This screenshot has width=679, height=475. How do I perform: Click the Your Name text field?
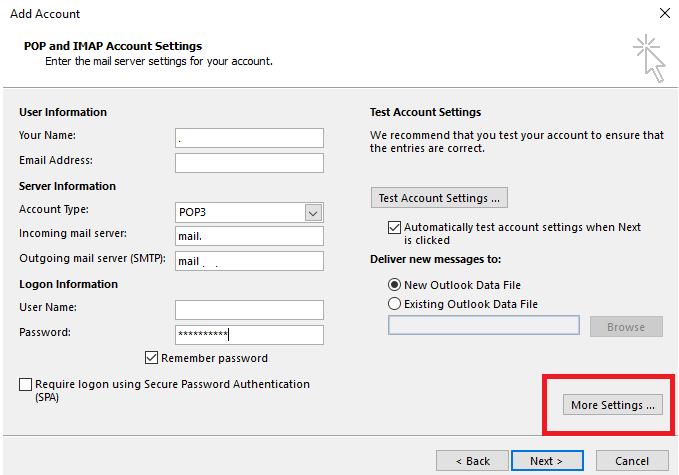tap(249, 138)
